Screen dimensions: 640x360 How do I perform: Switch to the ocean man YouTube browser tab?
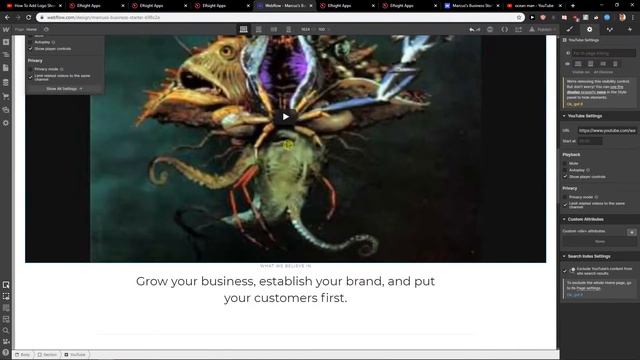tap(534, 6)
